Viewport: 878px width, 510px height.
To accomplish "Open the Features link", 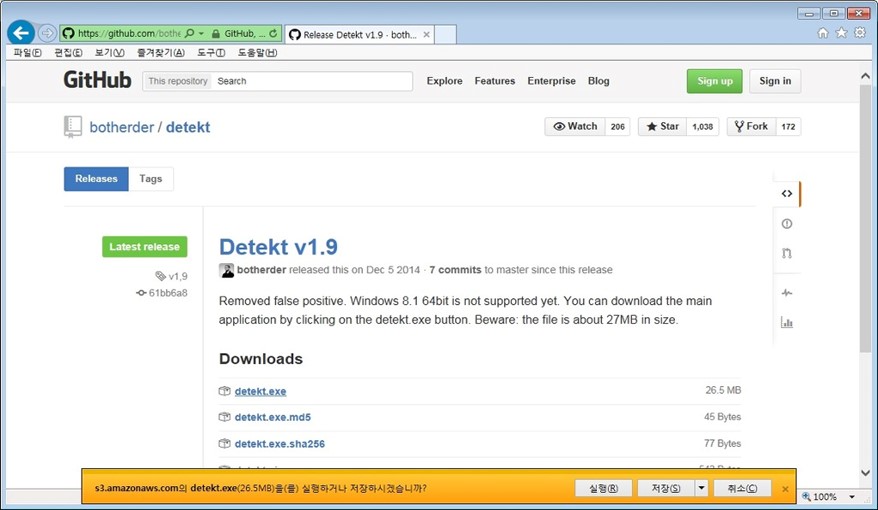I will tap(494, 81).
